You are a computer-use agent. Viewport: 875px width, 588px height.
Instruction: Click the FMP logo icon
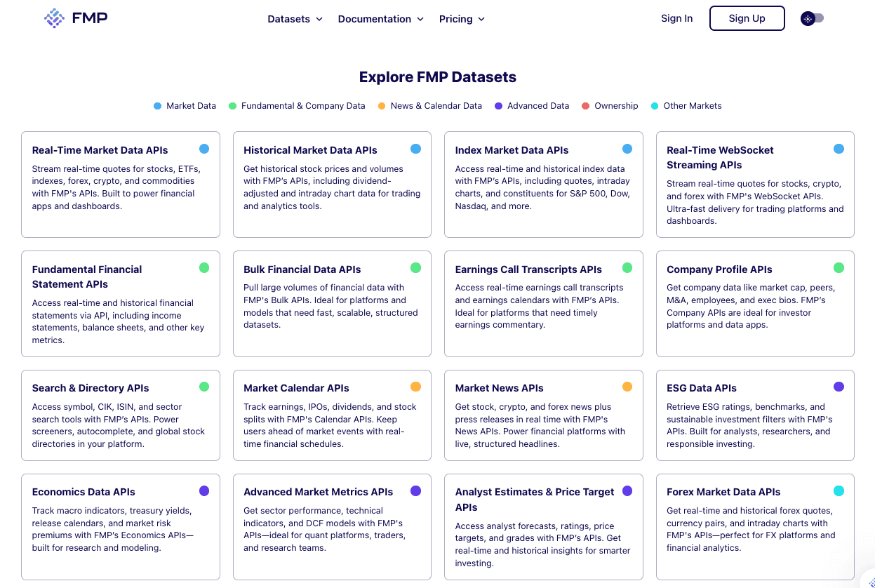pyautogui.click(x=53, y=18)
